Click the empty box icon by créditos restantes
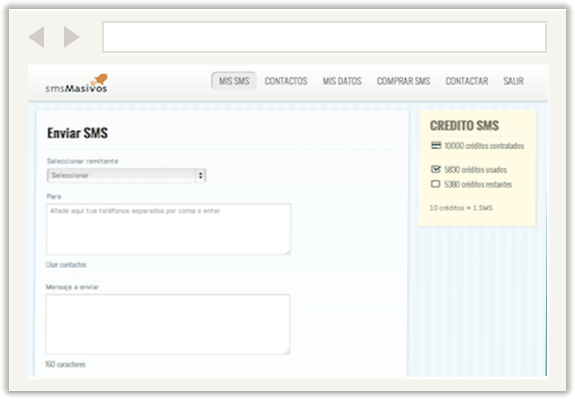Viewport: 575px width, 399px height. click(x=435, y=184)
